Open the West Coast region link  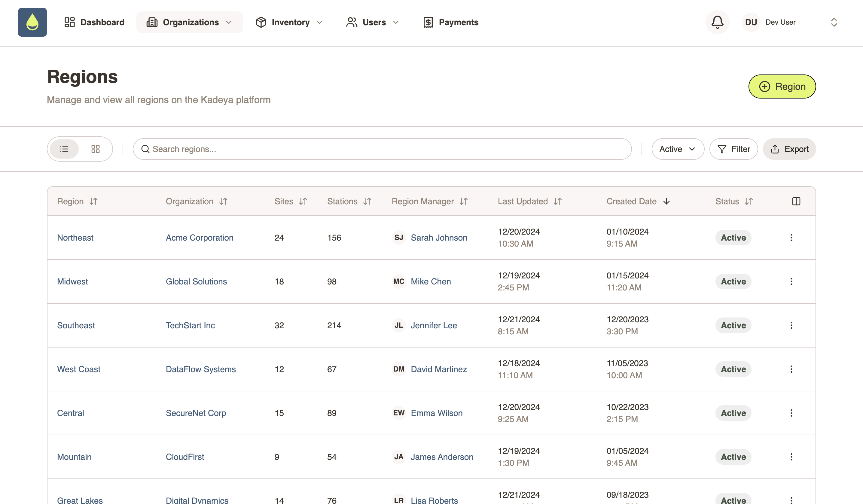79,369
